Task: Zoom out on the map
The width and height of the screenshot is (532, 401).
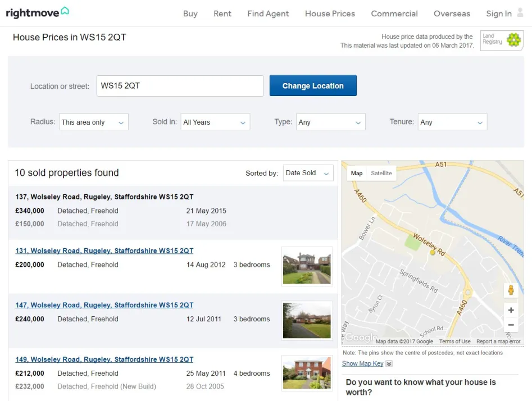Action: pos(511,325)
